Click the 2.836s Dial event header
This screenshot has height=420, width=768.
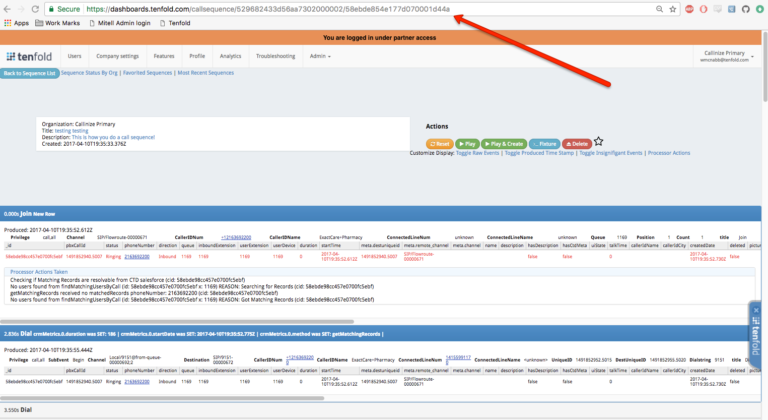[381, 334]
